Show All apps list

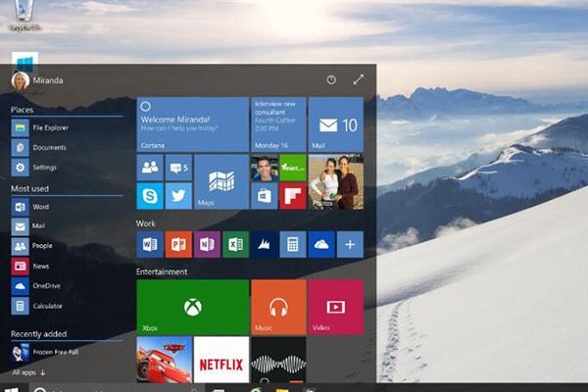tap(28, 372)
